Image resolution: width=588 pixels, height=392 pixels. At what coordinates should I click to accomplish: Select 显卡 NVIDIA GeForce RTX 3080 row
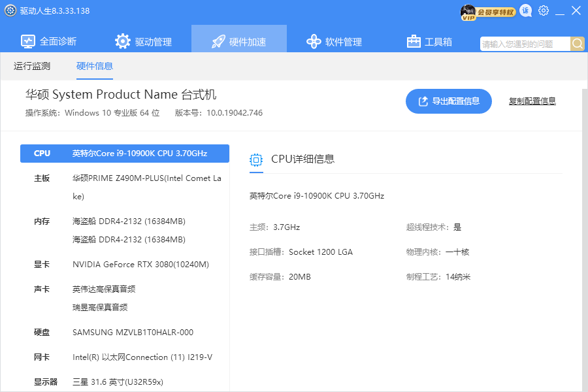125,265
